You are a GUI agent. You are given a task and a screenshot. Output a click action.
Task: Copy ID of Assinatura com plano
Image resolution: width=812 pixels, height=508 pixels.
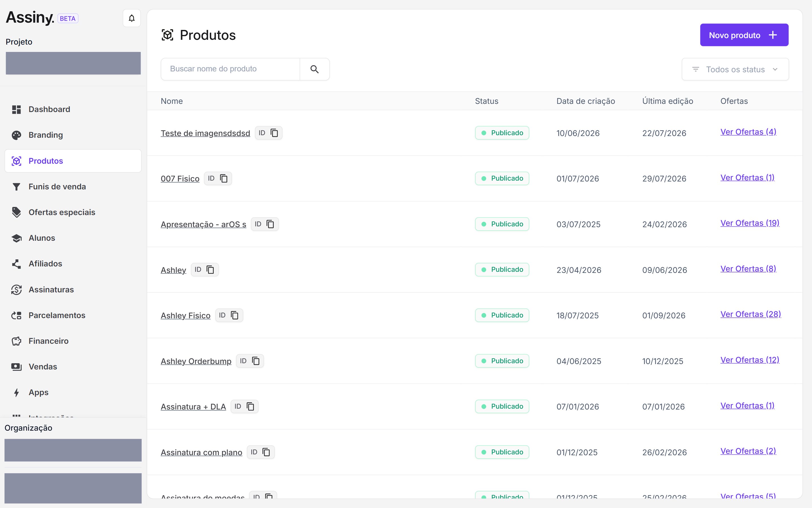pyautogui.click(x=266, y=452)
